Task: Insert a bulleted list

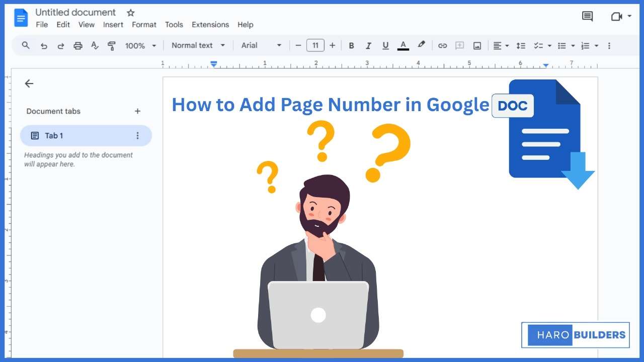Action: coord(562,46)
